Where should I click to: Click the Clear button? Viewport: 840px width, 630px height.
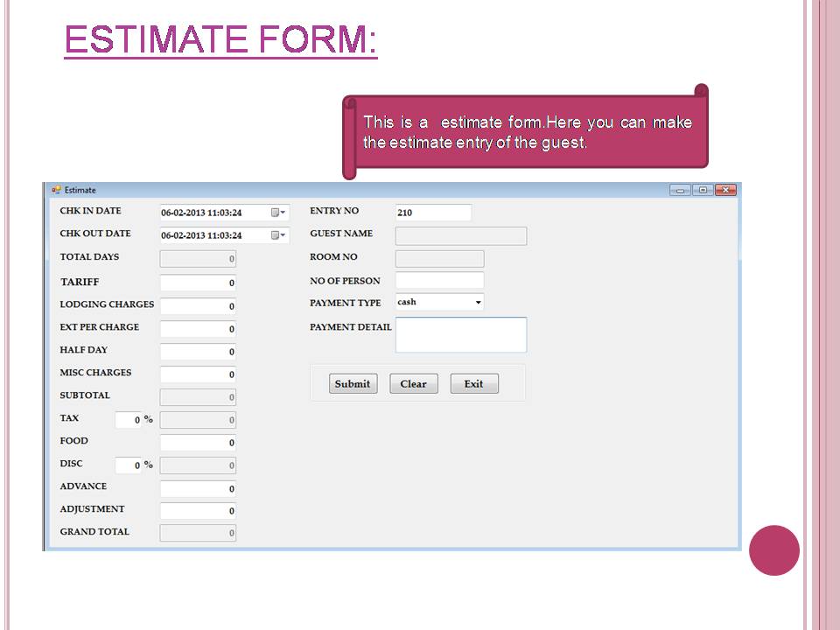[414, 383]
